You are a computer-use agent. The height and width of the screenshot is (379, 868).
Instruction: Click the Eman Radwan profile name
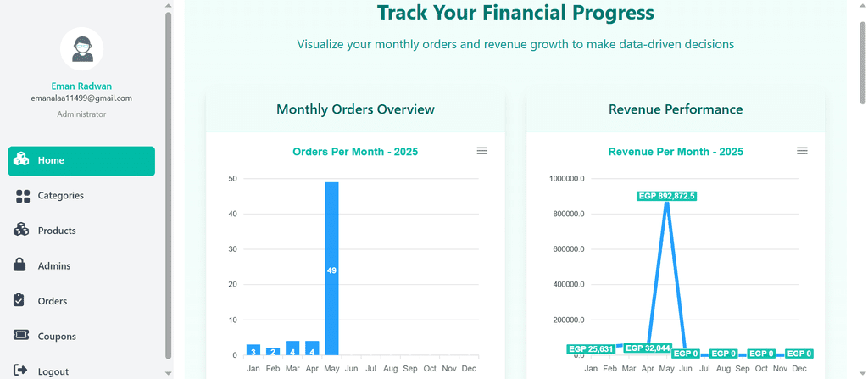(81, 86)
